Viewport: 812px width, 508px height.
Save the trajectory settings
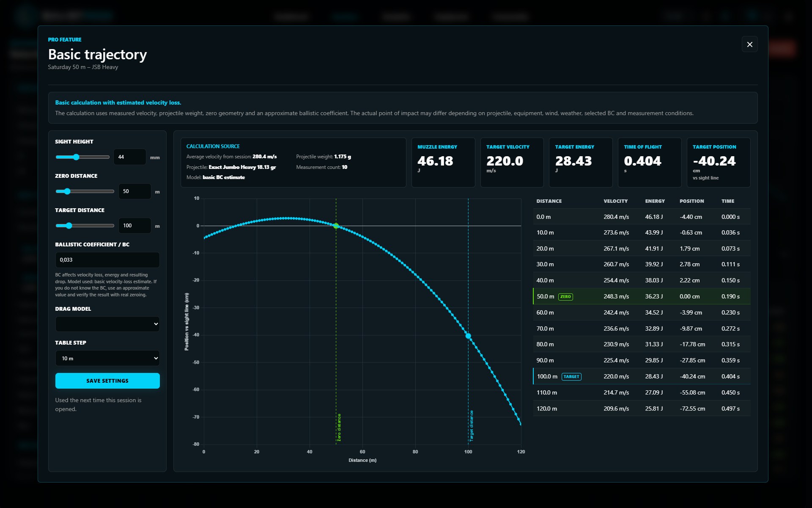(107, 381)
